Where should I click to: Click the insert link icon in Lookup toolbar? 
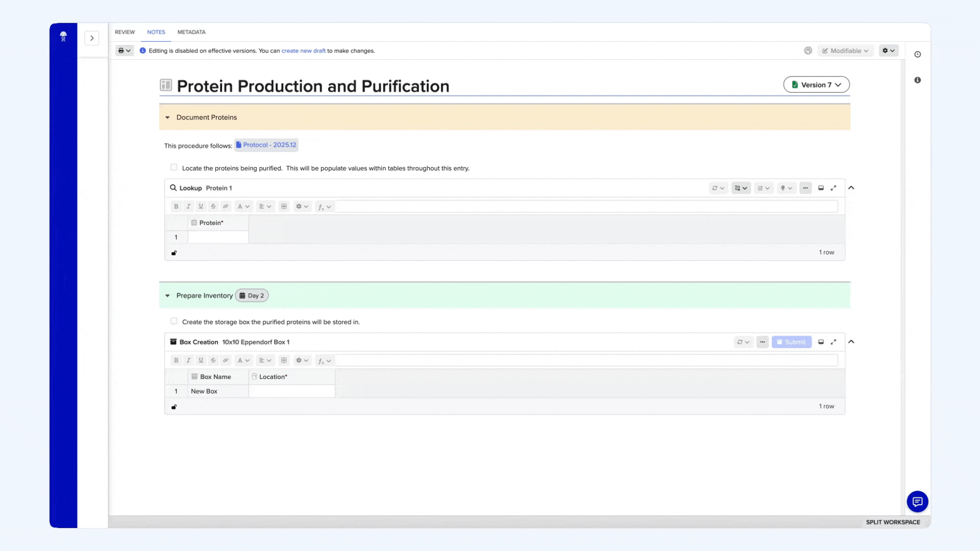(226, 207)
